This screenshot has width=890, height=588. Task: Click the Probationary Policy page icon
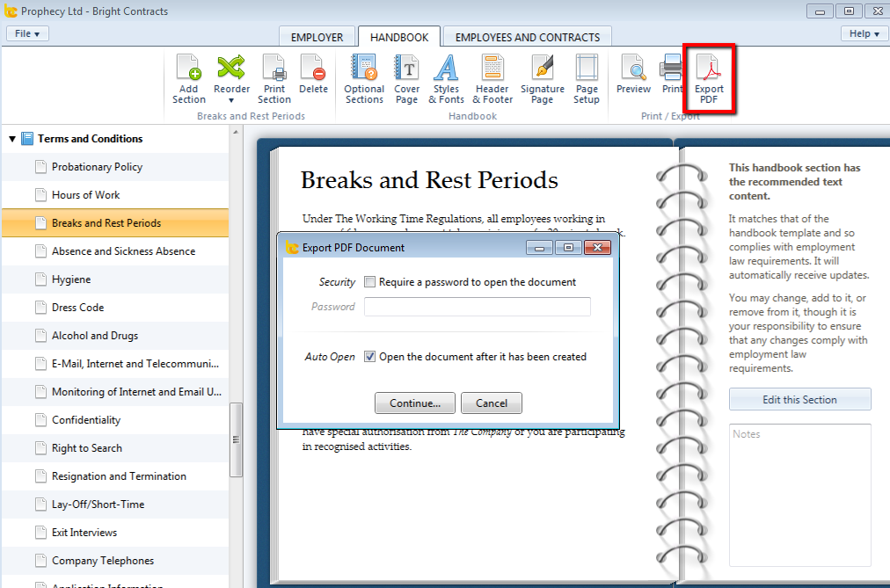click(x=40, y=167)
